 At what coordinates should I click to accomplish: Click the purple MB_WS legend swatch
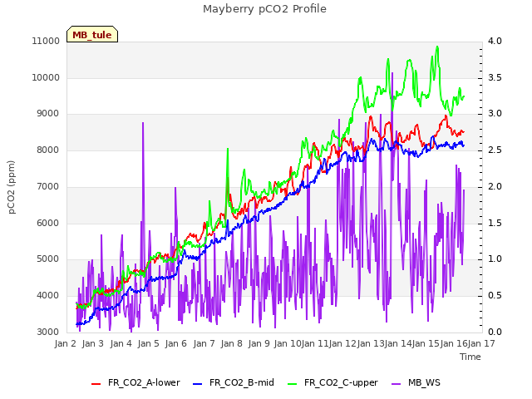[x=396, y=384]
